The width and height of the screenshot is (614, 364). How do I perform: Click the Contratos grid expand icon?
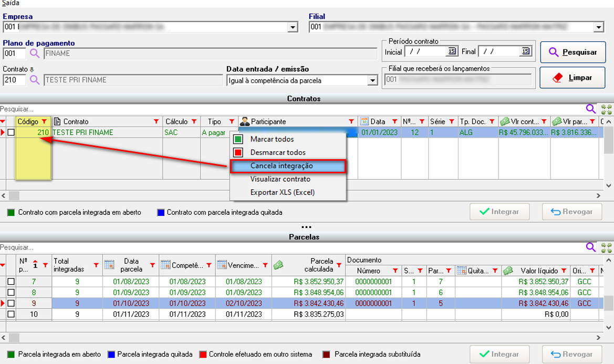(606, 109)
